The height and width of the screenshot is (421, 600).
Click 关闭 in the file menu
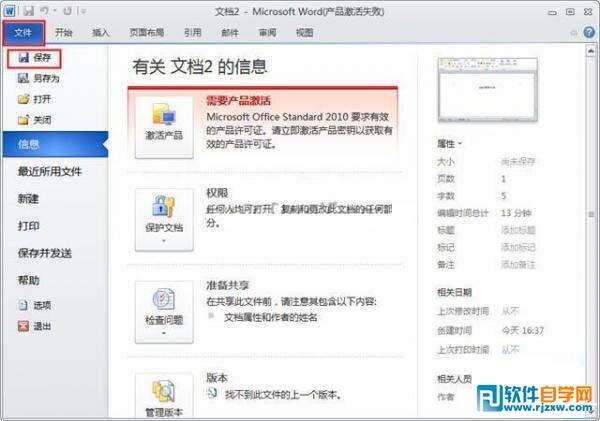[x=34, y=120]
